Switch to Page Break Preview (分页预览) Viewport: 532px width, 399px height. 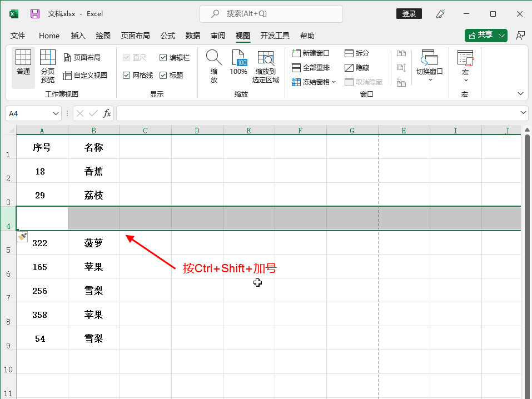click(47, 66)
